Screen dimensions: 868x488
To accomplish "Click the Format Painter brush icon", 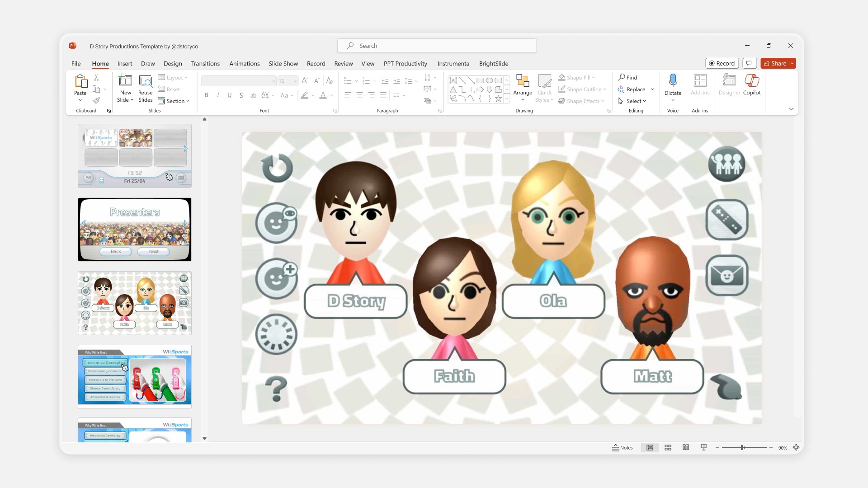I will pos(96,101).
